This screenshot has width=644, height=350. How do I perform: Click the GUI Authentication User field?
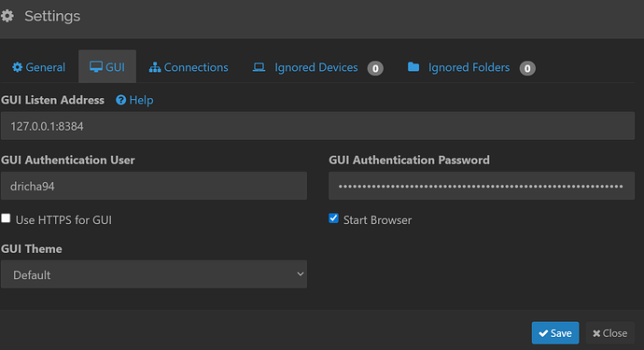[x=154, y=186]
